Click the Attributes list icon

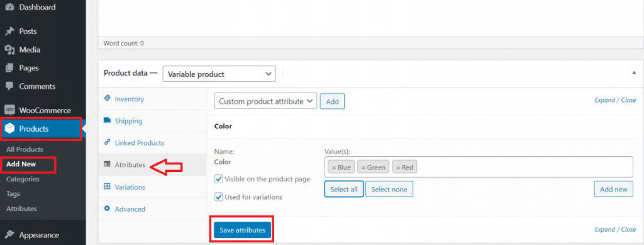click(107, 164)
